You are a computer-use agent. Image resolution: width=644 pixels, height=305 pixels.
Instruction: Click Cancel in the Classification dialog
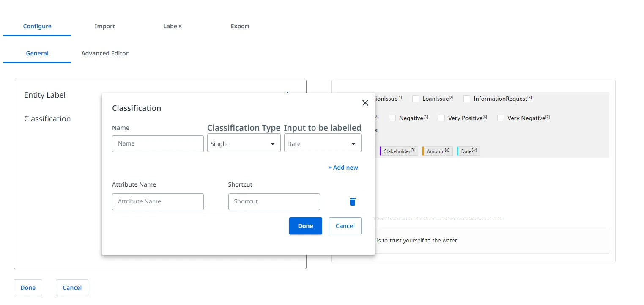[x=345, y=226]
